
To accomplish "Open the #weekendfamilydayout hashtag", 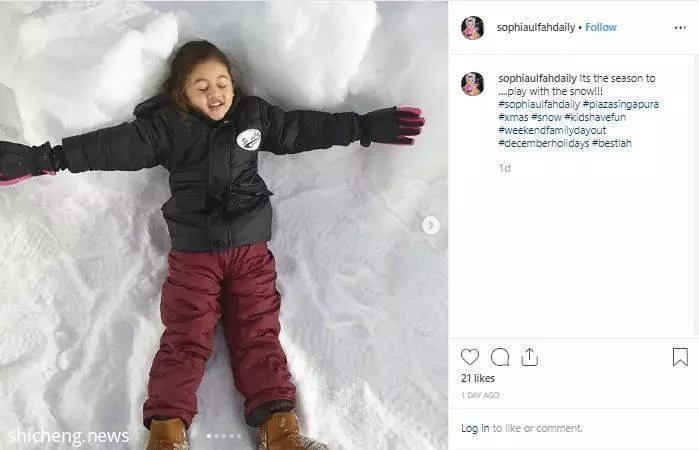I will click(x=552, y=130).
